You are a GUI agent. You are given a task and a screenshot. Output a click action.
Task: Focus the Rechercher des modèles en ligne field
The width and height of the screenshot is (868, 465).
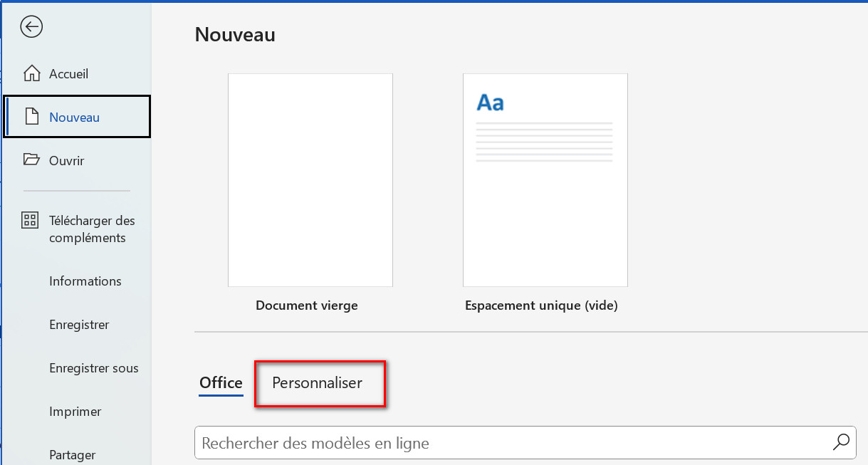[513, 443]
